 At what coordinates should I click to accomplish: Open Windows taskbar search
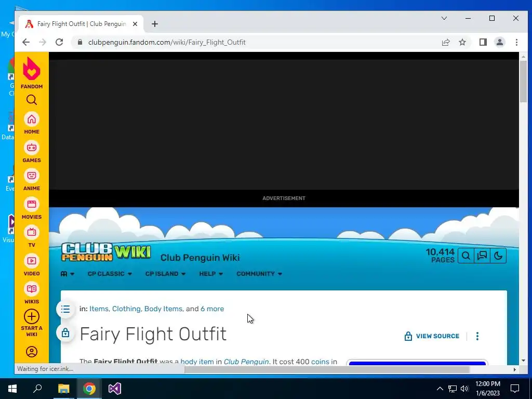37,389
